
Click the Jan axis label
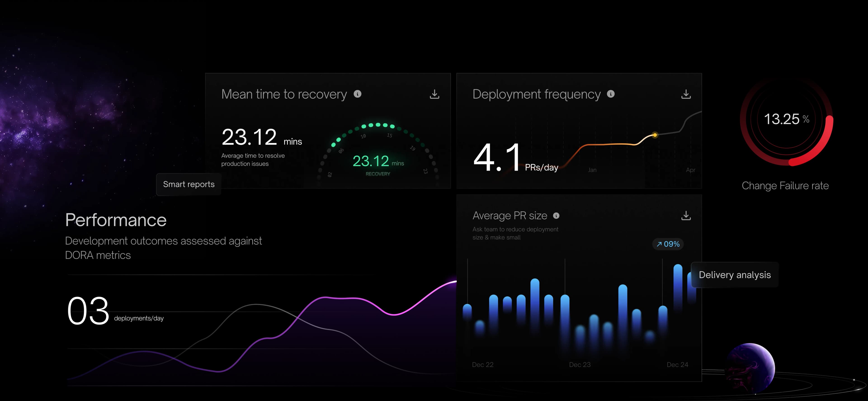[592, 170]
